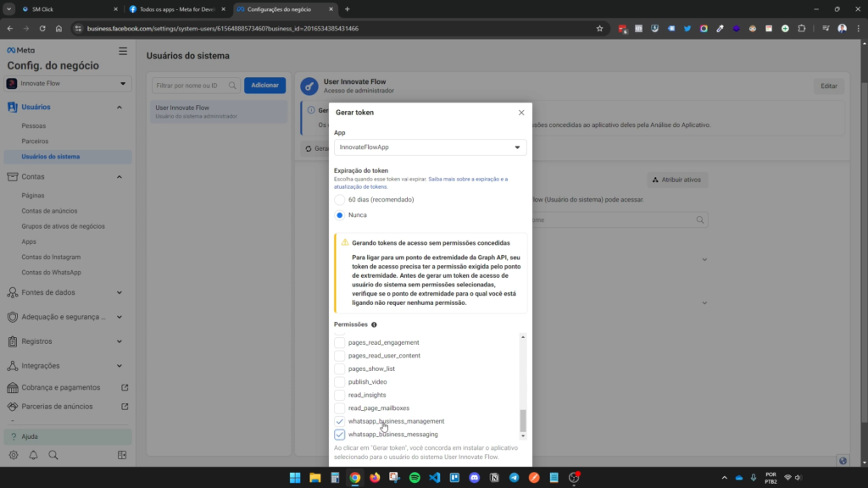Check pages_read_engagement permission
Viewport: 868px width, 488px height.
[x=339, y=342]
